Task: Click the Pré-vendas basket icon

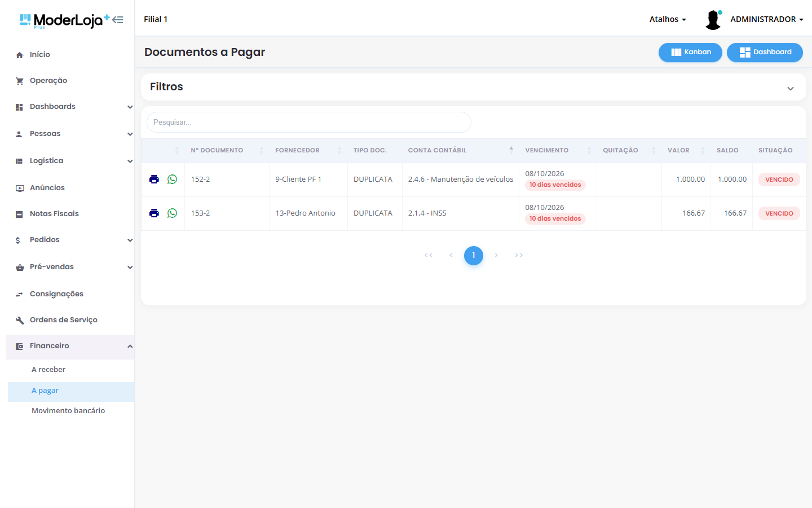Action: click(x=19, y=267)
